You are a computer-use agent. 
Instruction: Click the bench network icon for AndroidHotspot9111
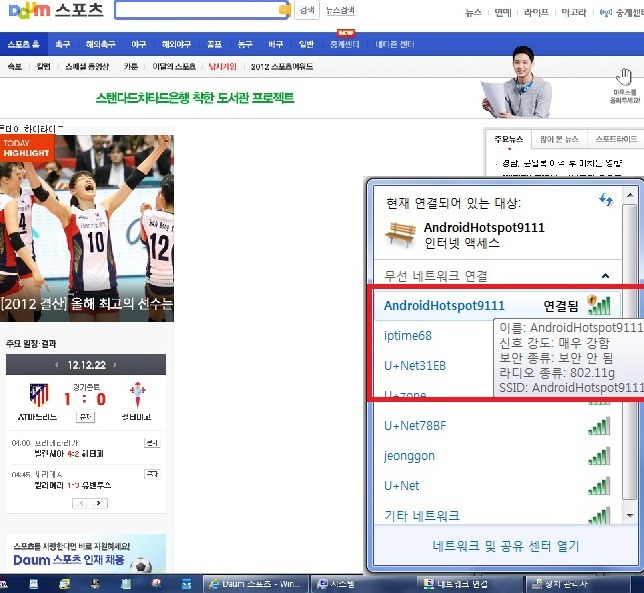(x=400, y=234)
